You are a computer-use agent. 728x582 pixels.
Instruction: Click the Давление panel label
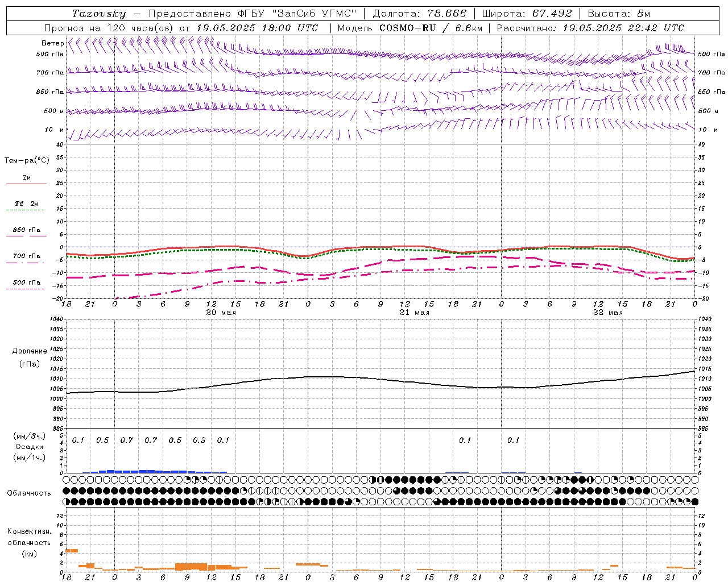pyautogui.click(x=30, y=351)
